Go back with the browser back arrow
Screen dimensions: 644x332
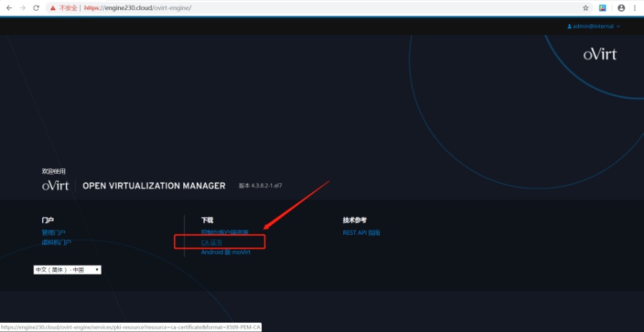click(x=9, y=8)
